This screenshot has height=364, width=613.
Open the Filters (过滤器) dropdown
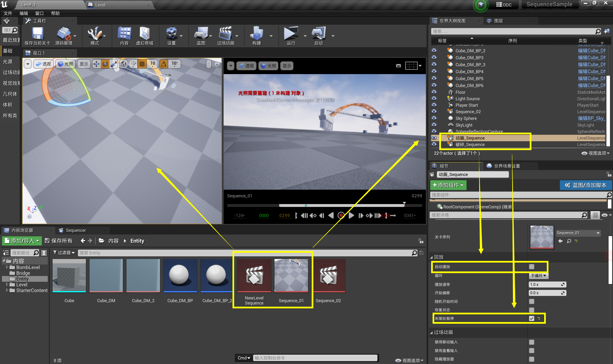[64, 253]
